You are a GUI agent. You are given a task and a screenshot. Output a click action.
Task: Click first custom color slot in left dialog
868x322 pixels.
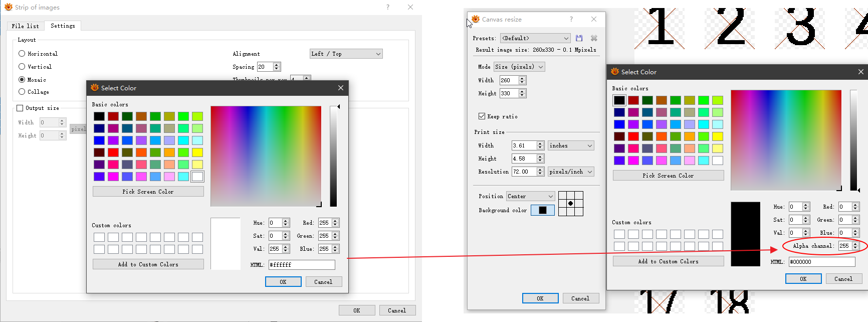point(99,237)
